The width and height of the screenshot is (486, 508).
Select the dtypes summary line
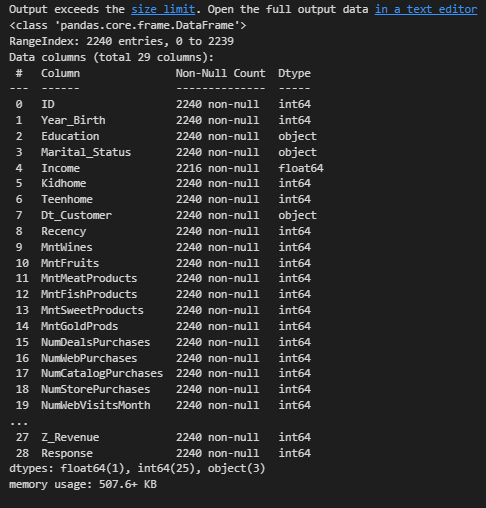pyautogui.click(x=137, y=469)
